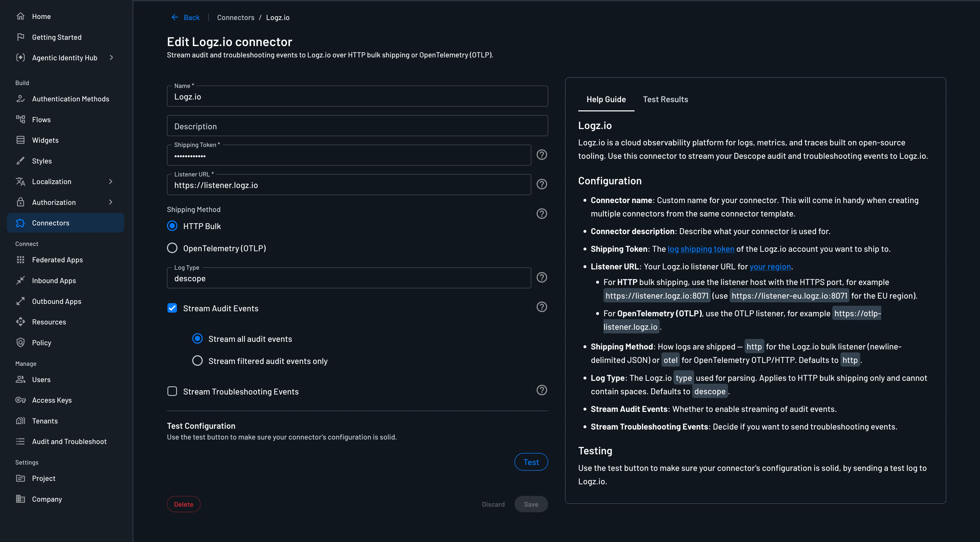This screenshot has height=542, width=980.
Task: Click the Access Keys key icon
Action: (21, 400)
